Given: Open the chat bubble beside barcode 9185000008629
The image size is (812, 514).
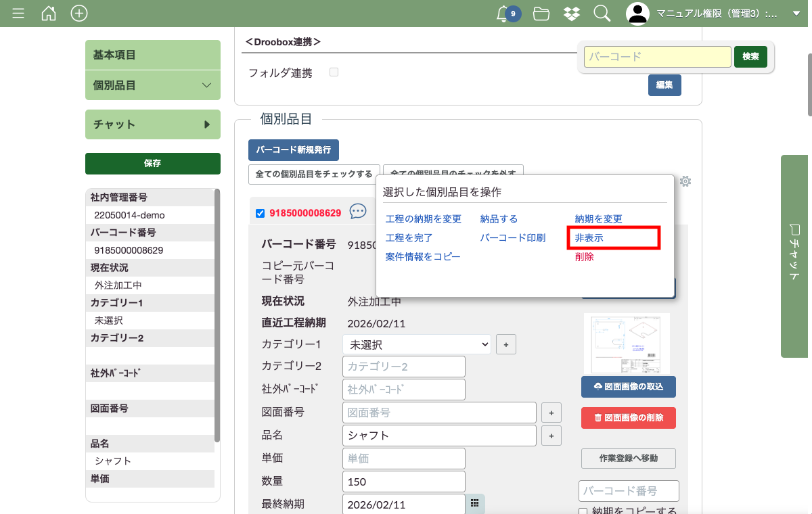Looking at the screenshot, I should [358, 212].
